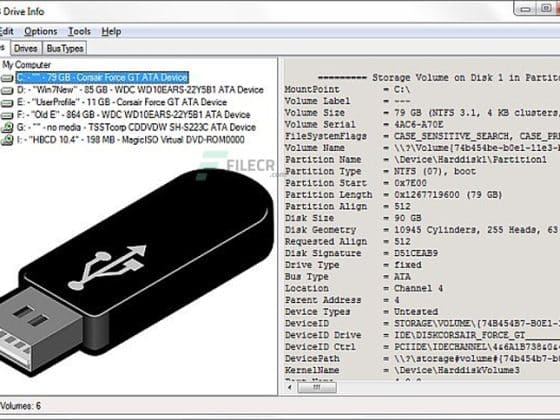The image size is (560, 420).
Task: Select F: "Old E" 864 GB volume
Action: click(x=133, y=115)
